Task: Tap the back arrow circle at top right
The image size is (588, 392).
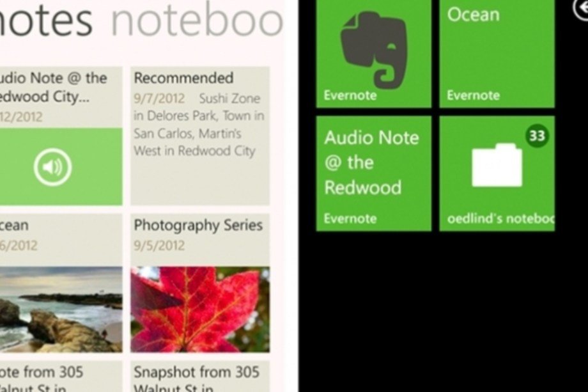Action: 581,10
